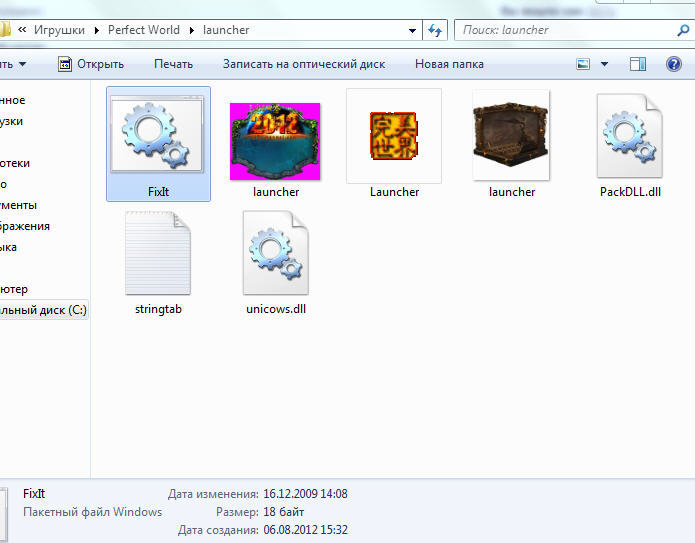Select the launcher icon with 2012 artwork

click(x=276, y=140)
